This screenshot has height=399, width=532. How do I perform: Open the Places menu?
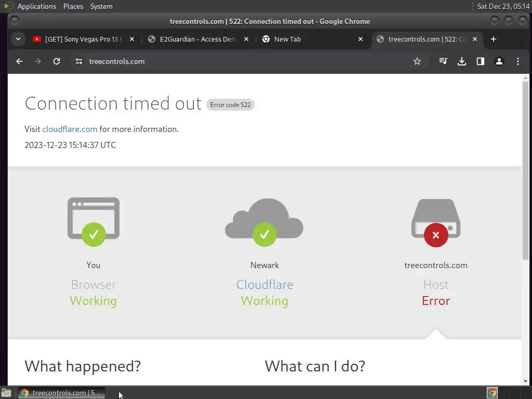(x=73, y=6)
